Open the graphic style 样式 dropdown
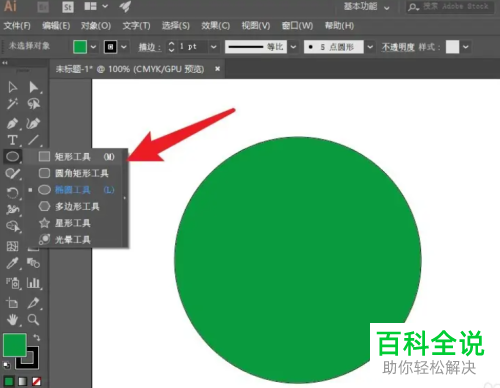Image resolution: width=500 pixels, height=388 pixels. tap(466, 47)
